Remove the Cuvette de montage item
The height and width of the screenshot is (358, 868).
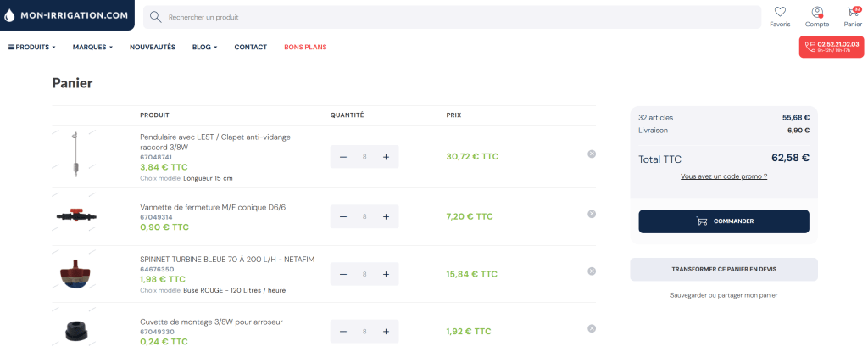pyautogui.click(x=592, y=328)
